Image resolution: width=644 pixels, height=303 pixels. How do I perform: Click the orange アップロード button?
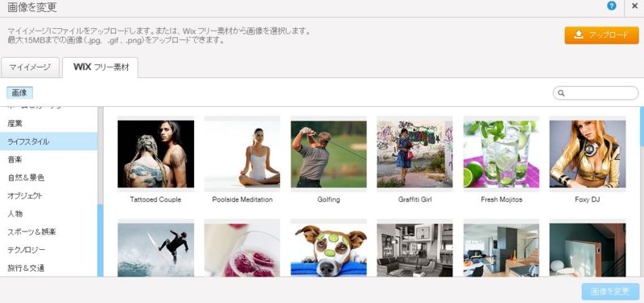tap(601, 35)
